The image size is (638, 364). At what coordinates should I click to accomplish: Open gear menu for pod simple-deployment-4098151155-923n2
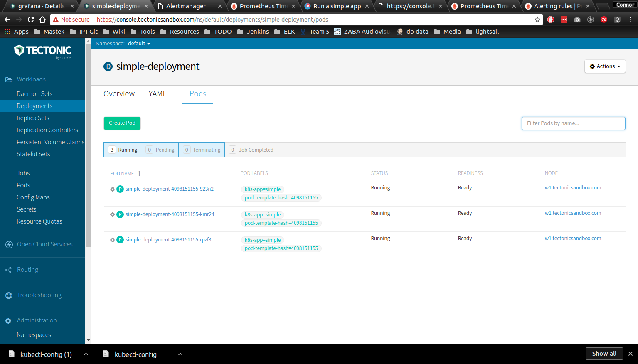click(x=112, y=189)
